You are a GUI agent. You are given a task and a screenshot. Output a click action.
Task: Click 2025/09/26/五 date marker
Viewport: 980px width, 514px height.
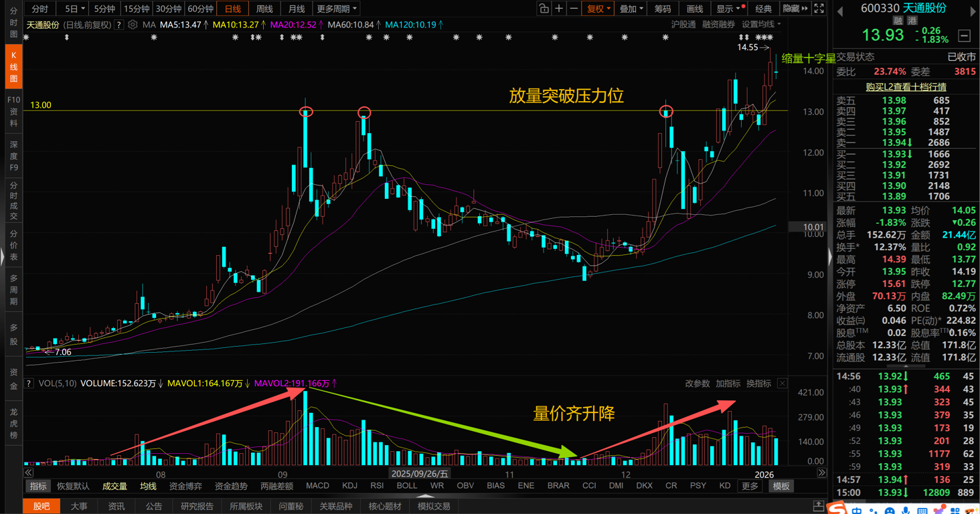click(x=420, y=474)
